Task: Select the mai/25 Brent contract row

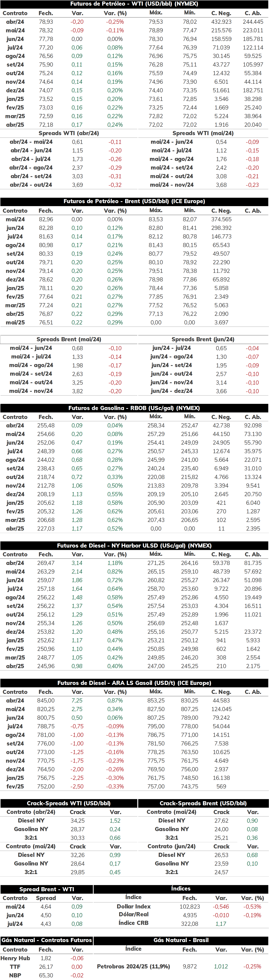Action: tap(134, 322)
